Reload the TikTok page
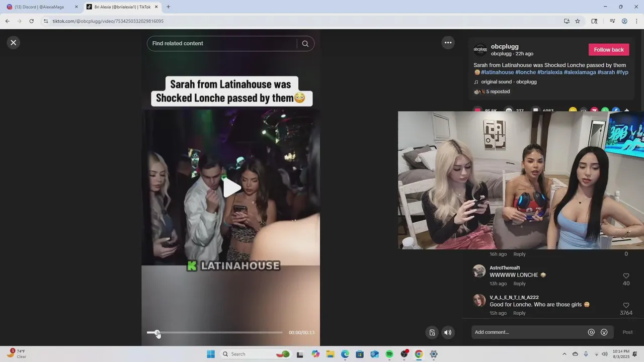The width and height of the screenshot is (644, 362). tap(31, 21)
